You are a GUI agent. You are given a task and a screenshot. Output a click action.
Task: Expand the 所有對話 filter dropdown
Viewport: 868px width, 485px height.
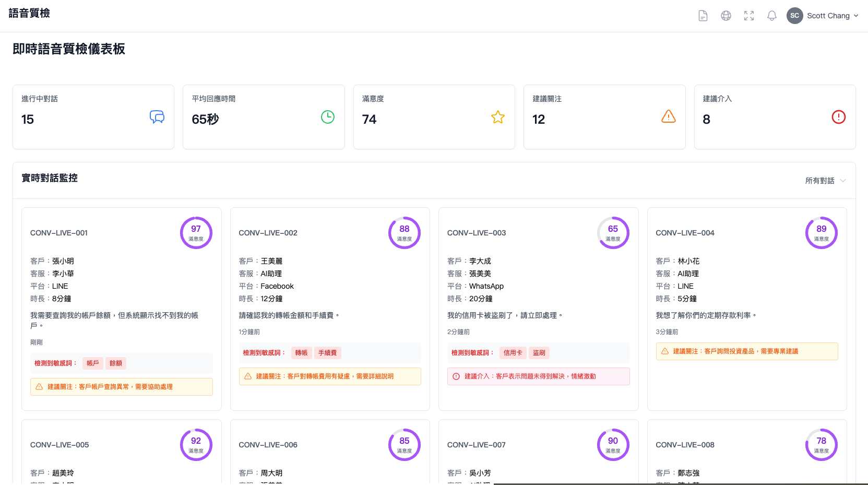coord(825,181)
